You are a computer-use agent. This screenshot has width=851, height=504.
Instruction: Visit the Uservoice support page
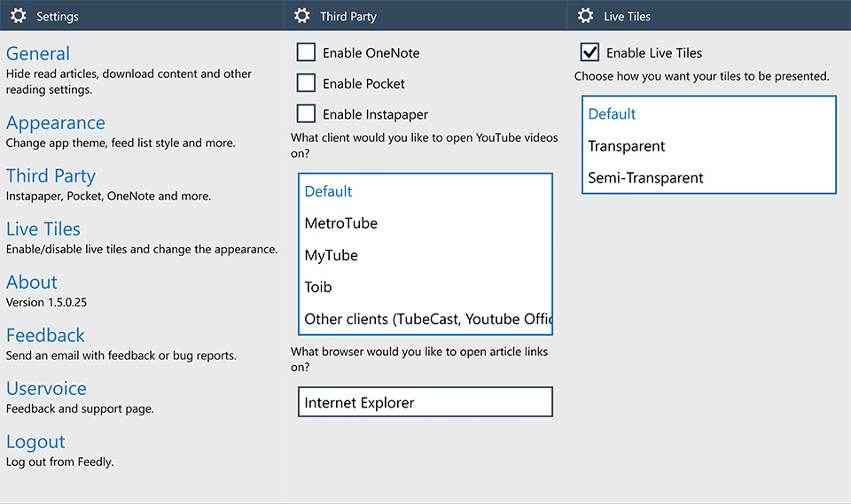tap(47, 389)
